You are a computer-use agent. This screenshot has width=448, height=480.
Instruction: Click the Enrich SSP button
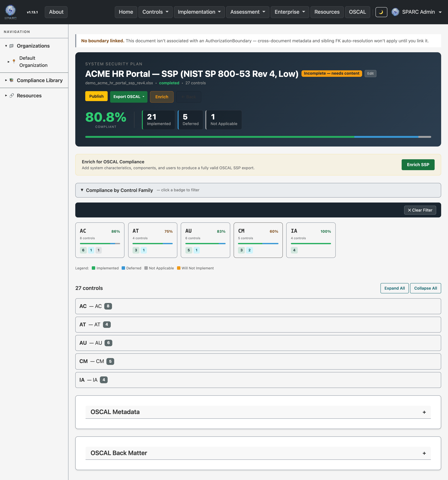coord(418,165)
